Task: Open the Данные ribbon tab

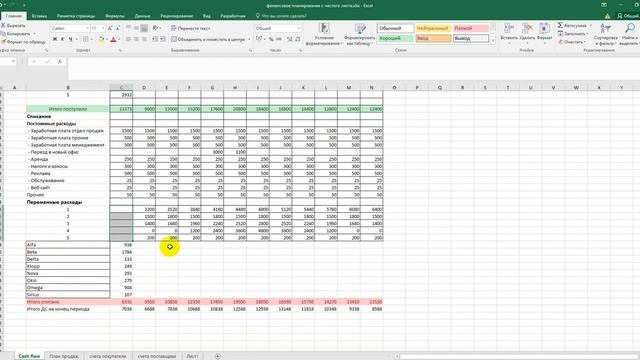Action: coord(142,16)
